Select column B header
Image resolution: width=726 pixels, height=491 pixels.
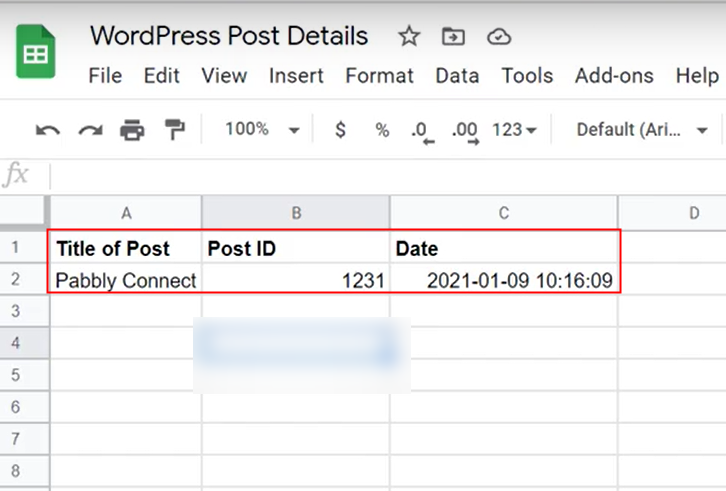[x=296, y=213]
